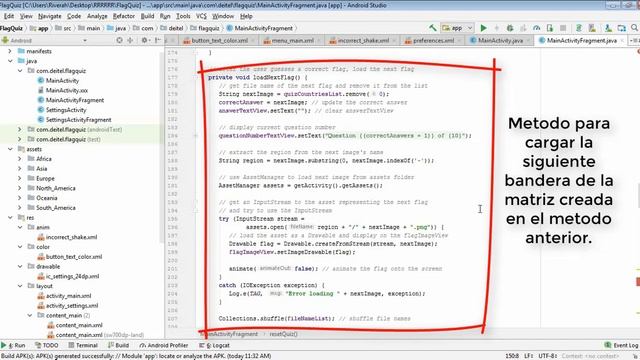This screenshot has width=640, height=360.
Task: Open the Edit menu
Action: click(x=9, y=16)
